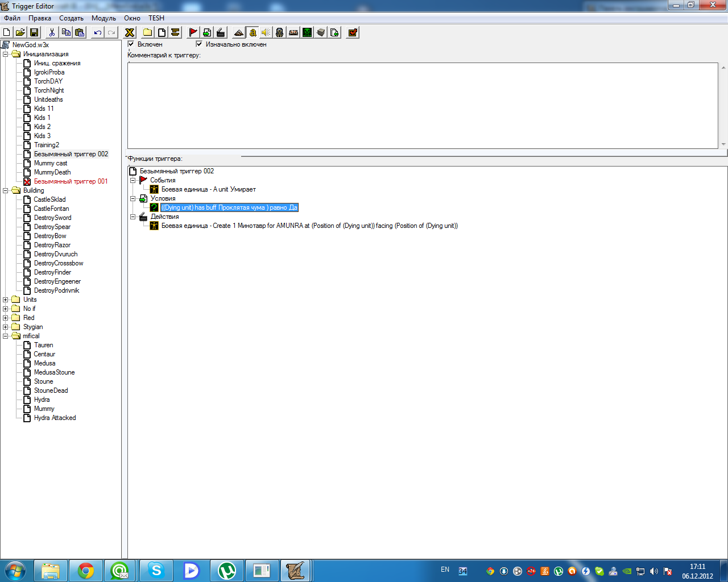The height and width of the screenshot is (582, 728).
Task: Select the Dying unit has buff condition
Action: [x=229, y=207]
